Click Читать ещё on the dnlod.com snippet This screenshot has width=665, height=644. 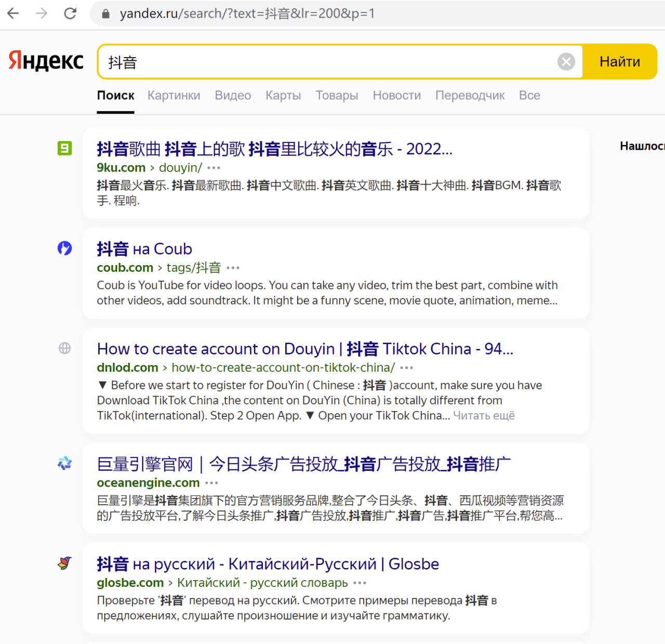click(x=484, y=415)
